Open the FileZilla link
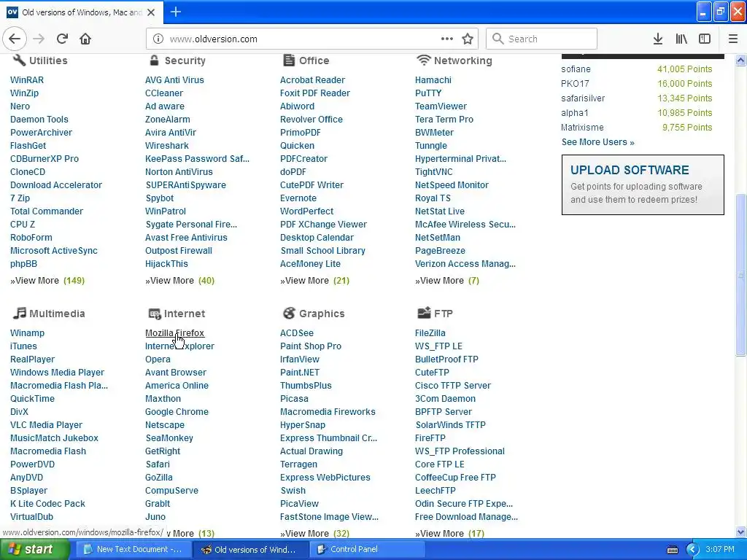747x560 pixels. coord(430,332)
